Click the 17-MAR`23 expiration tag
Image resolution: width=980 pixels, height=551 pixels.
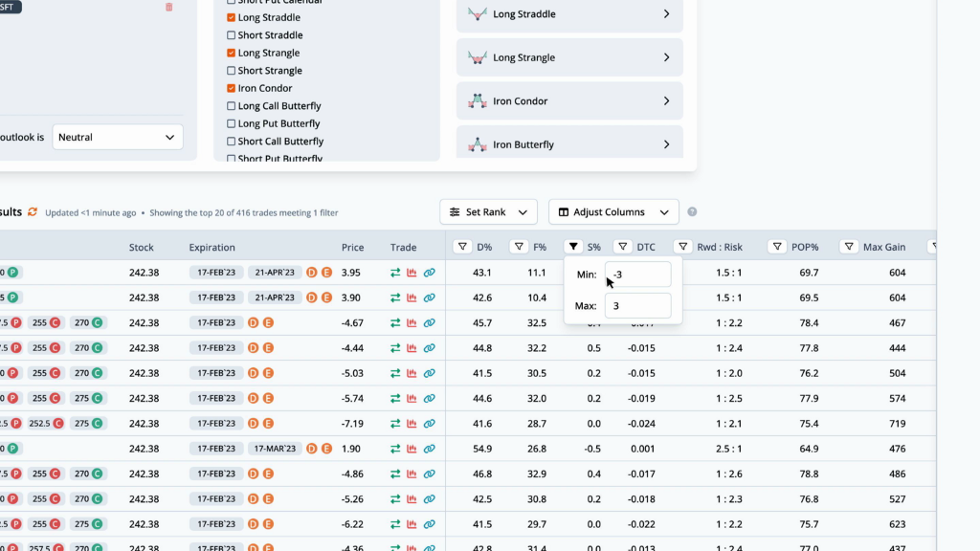click(275, 449)
